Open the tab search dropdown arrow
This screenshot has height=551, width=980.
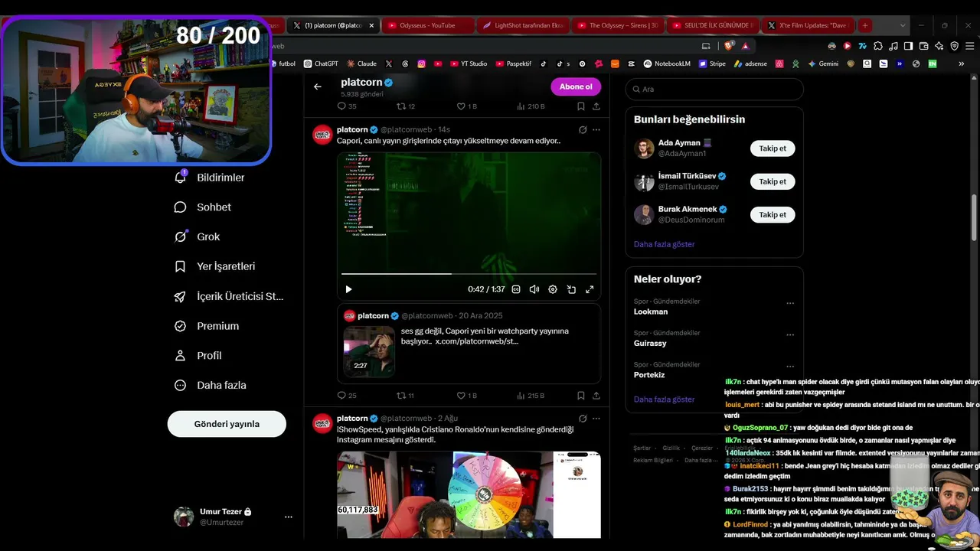click(x=903, y=25)
